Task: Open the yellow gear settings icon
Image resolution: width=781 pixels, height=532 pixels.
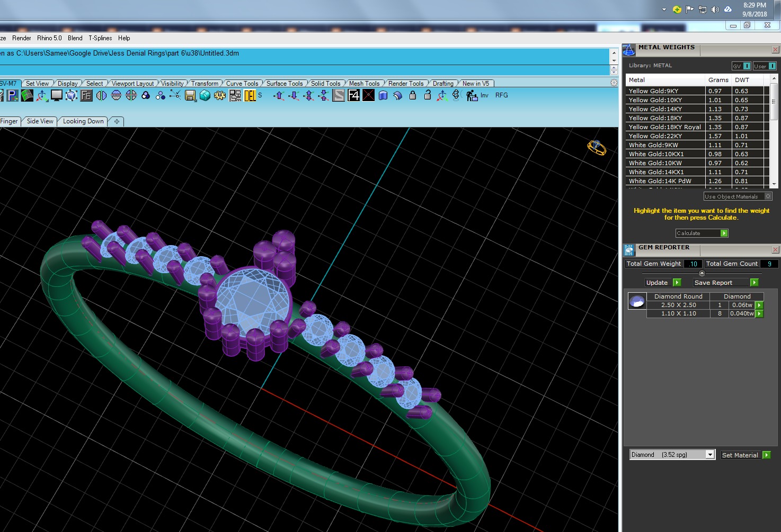Action: point(220,95)
